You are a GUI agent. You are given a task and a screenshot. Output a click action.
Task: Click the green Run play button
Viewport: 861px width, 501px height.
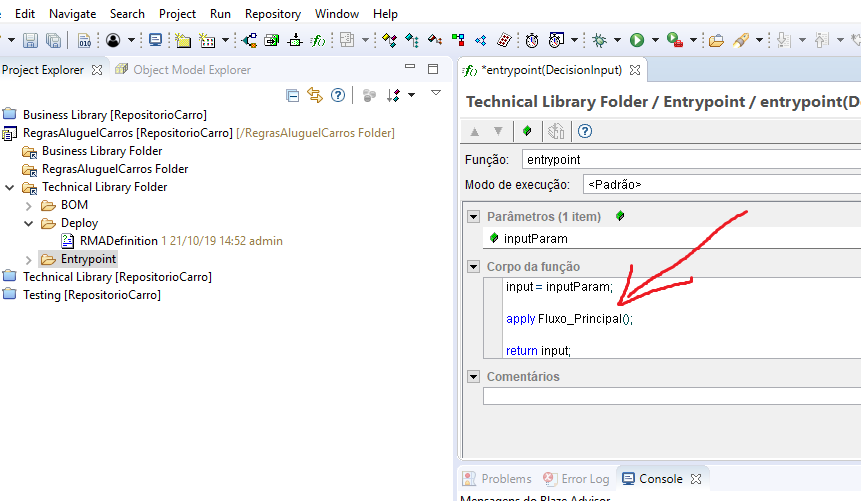pos(637,40)
